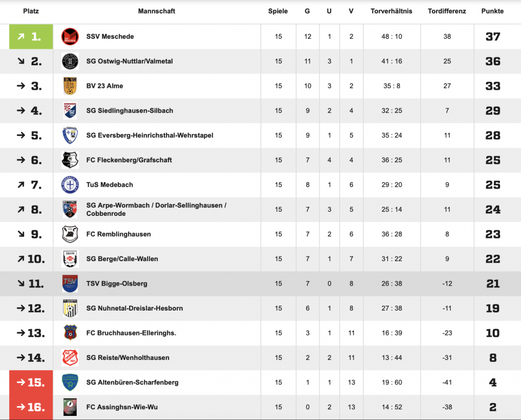
Task: Click the SG Altenbüren-Scharfenberg crest
Action: [70, 382]
